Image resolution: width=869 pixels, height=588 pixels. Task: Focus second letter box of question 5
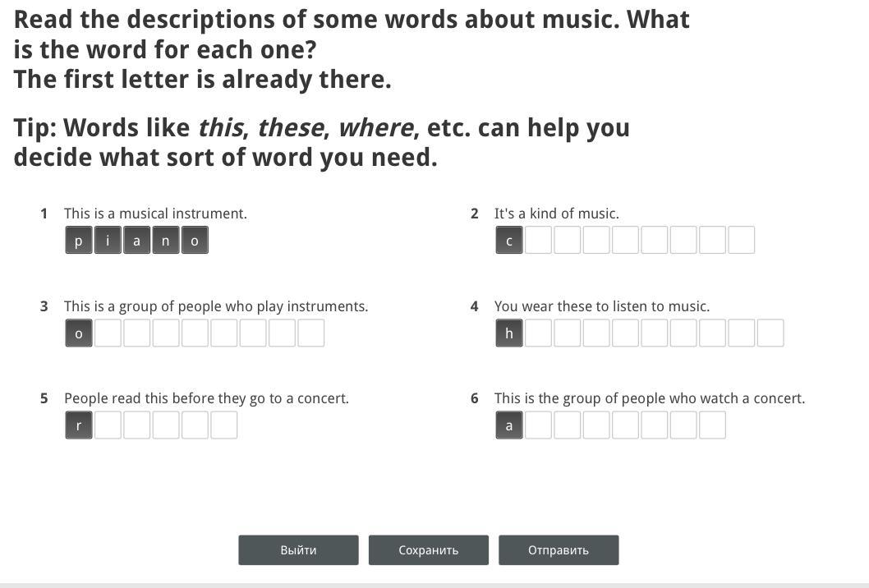pyautogui.click(x=108, y=425)
